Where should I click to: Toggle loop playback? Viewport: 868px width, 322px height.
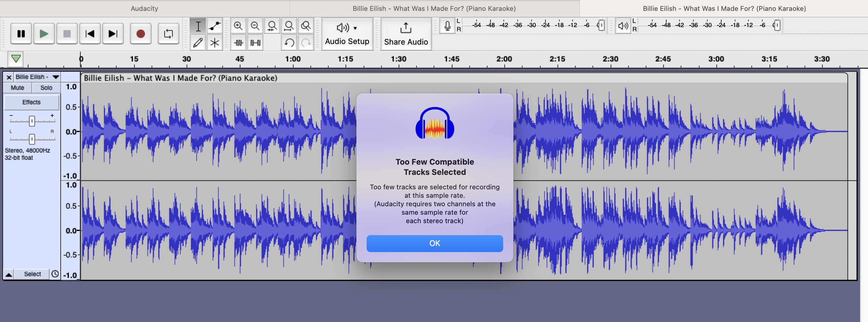tap(168, 33)
